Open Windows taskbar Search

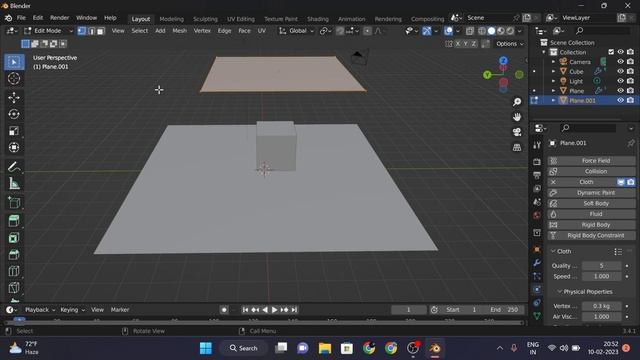click(244, 348)
